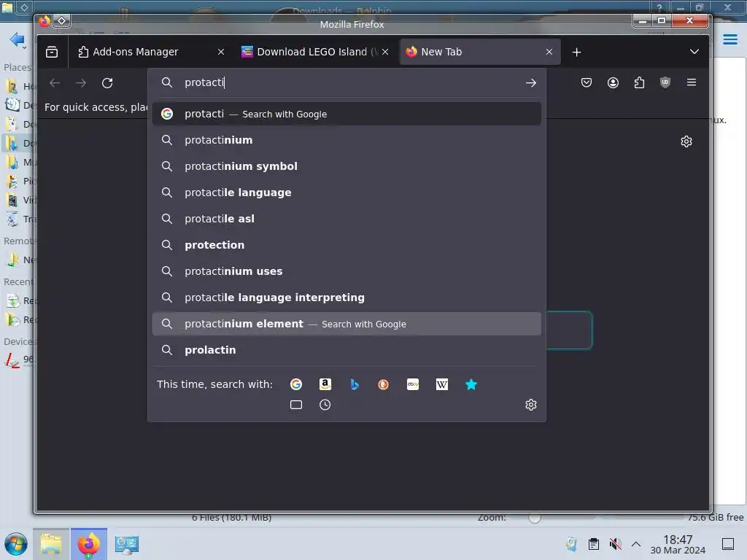Close the Download LEGO Island tab
The image size is (747, 560).
click(x=385, y=52)
